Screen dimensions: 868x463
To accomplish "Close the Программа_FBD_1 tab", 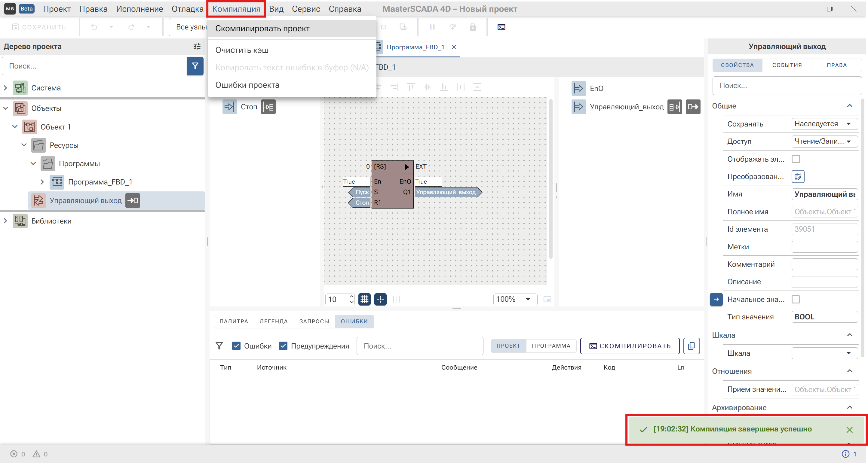I will tap(454, 47).
